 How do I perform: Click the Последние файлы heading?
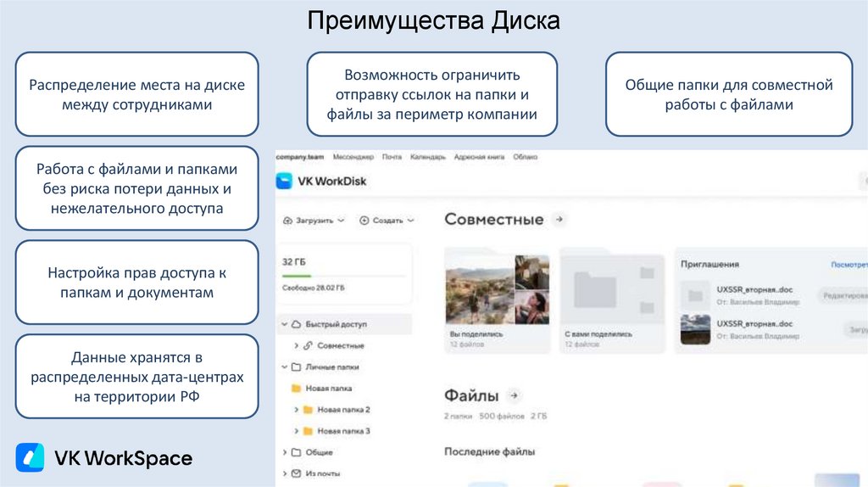click(x=489, y=451)
